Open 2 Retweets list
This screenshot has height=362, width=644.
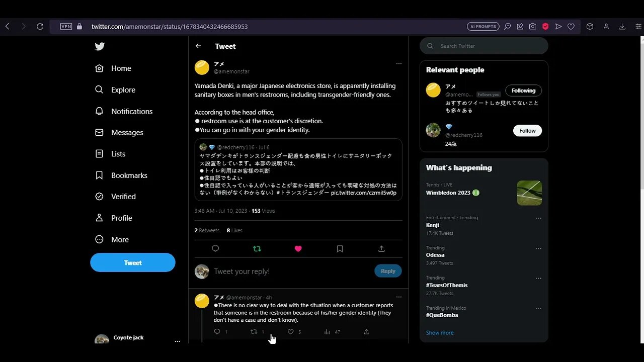pyautogui.click(x=207, y=230)
